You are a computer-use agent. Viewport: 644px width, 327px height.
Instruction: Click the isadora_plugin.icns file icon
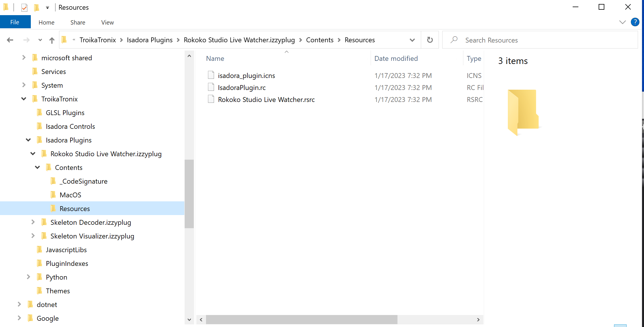[211, 75]
